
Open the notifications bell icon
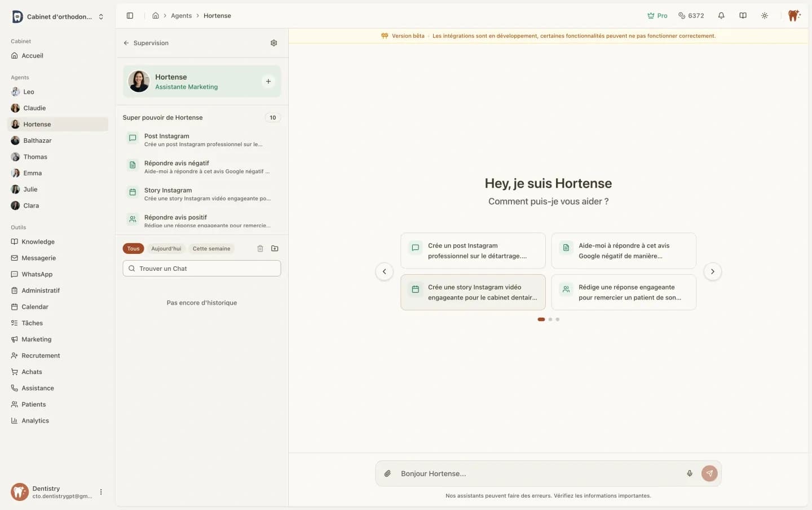(721, 16)
